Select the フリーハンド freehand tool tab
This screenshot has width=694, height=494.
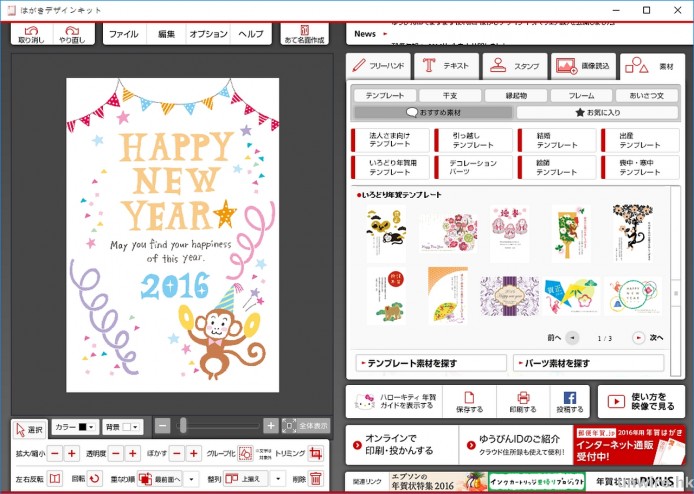pyautogui.click(x=378, y=66)
